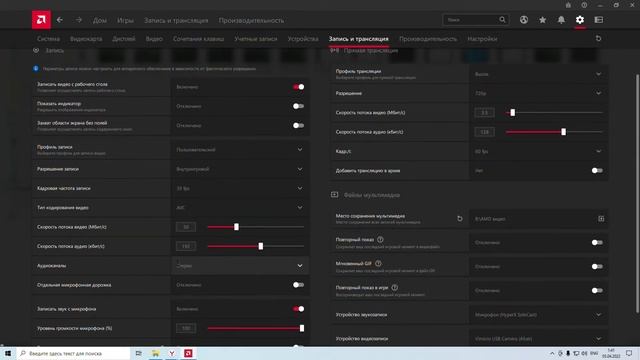Click Windows taskbar search box
Image resolution: width=640 pixels, height=360 pixels.
tap(74, 353)
